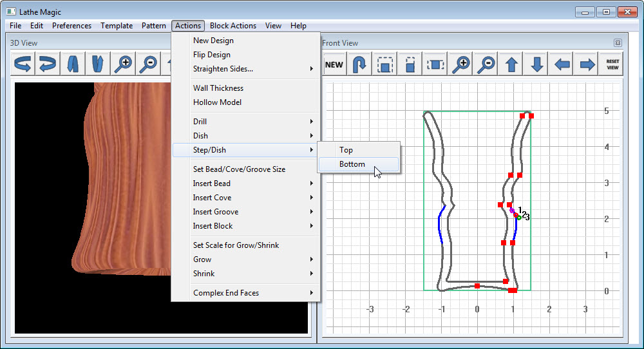
Task: Zoom in using the Front View magnifier
Action: 461,64
